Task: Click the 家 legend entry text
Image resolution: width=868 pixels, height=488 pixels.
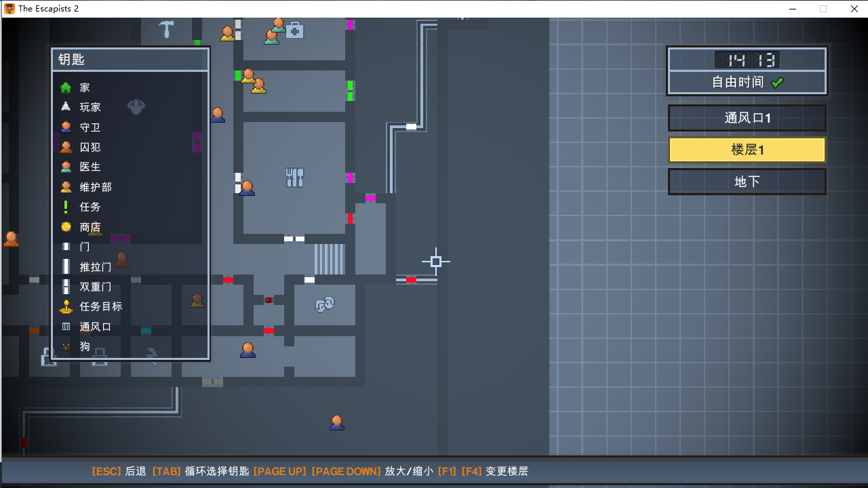Action: pyautogui.click(x=85, y=87)
